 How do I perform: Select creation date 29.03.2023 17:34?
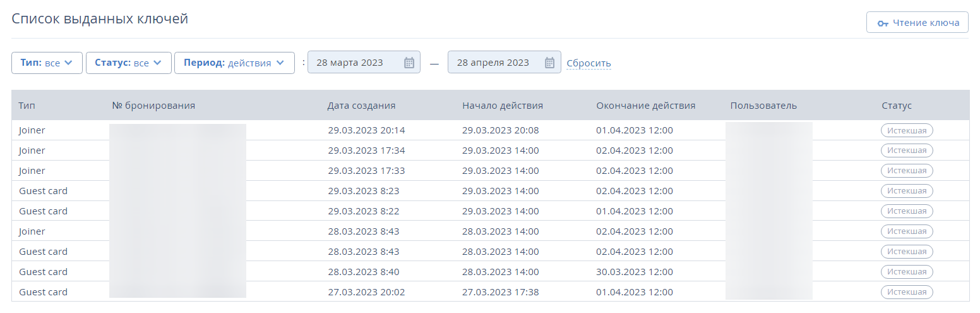[366, 150]
